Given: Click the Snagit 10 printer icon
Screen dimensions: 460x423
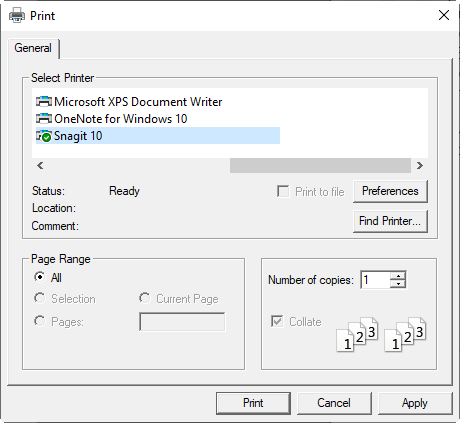Looking at the screenshot, I should pyautogui.click(x=44, y=136).
